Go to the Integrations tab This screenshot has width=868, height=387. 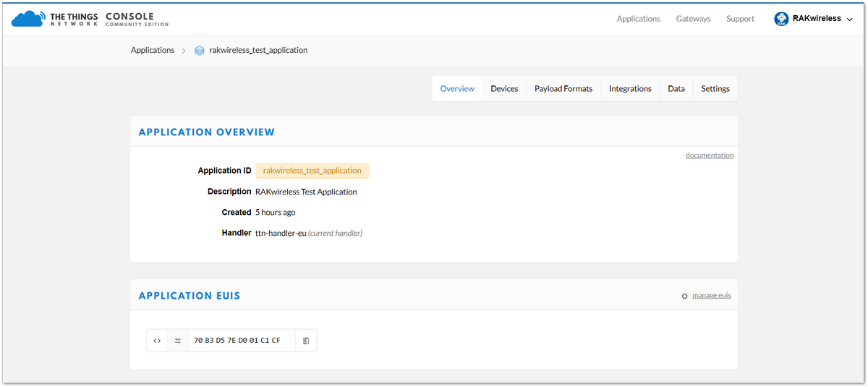click(x=630, y=88)
